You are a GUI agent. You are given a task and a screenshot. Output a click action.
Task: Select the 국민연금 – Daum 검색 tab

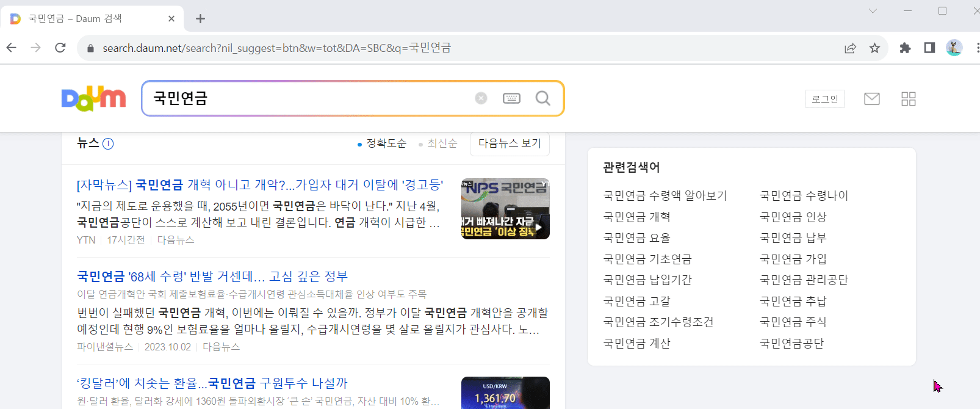pos(92,19)
